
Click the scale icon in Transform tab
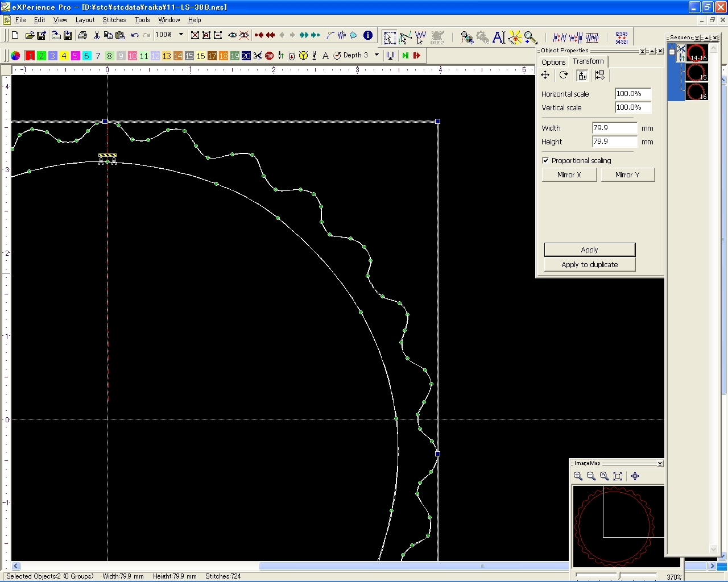tap(582, 75)
